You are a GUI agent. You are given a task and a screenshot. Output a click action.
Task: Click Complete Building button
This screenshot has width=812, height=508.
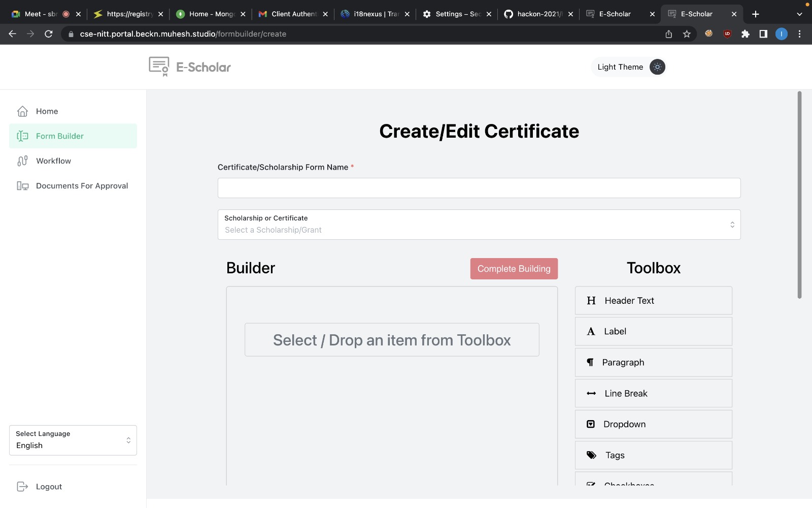click(x=514, y=269)
